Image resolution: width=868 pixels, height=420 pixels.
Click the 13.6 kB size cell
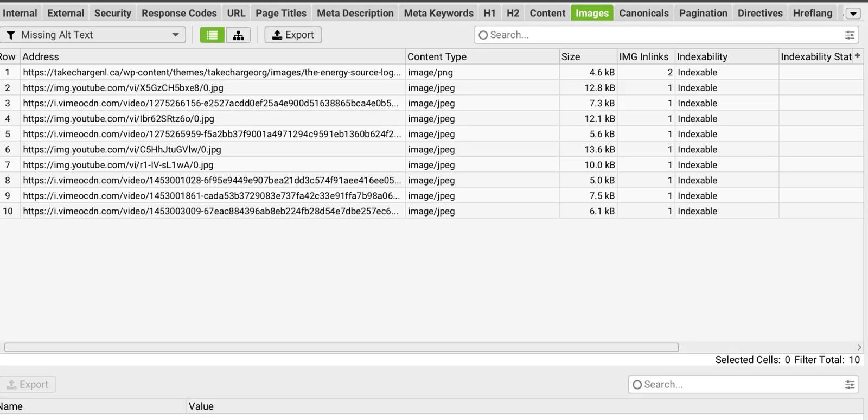click(588, 150)
